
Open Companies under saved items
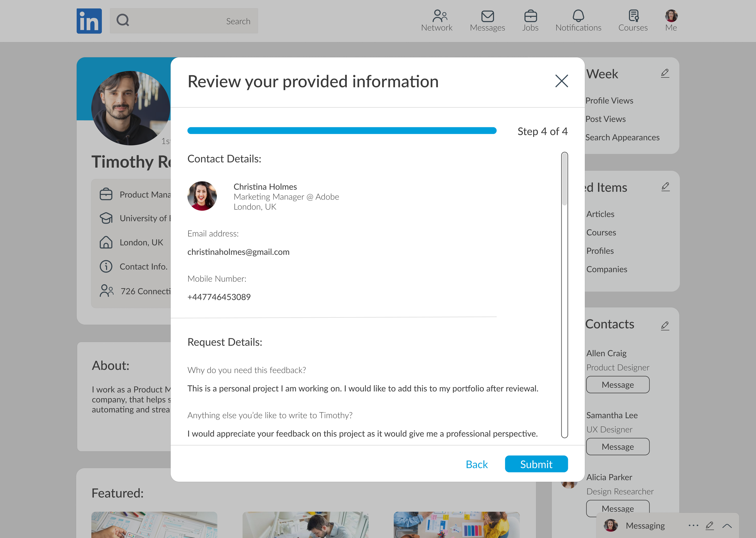click(x=606, y=269)
